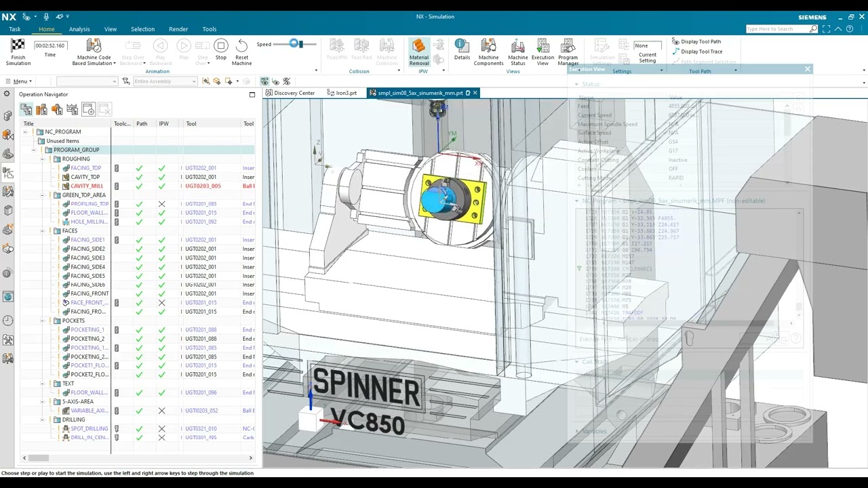
Task: Toggle full screen mode icon
Action: pyautogui.click(x=826, y=29)
